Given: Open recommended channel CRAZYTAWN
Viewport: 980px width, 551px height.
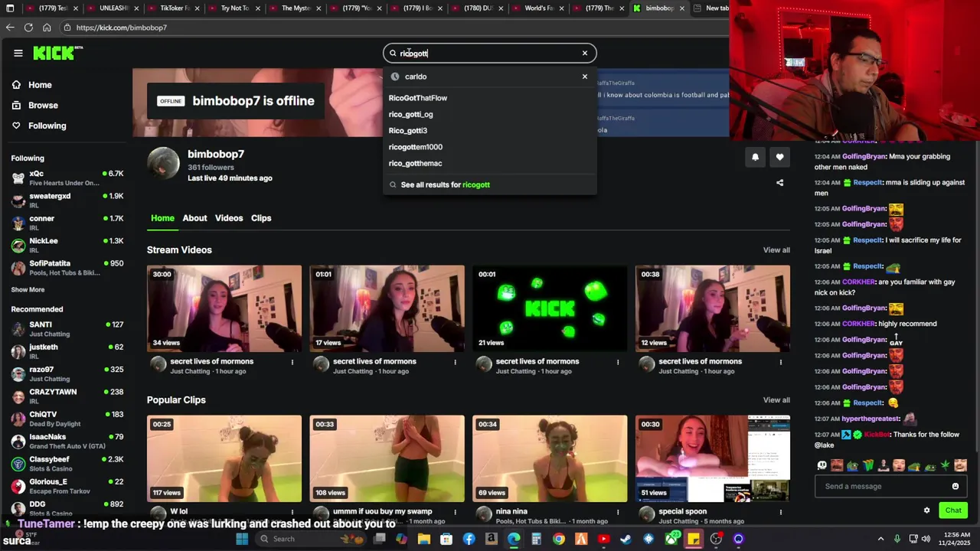Looking at the screenshot, I should pyautogui.click(x=67, y=396).
